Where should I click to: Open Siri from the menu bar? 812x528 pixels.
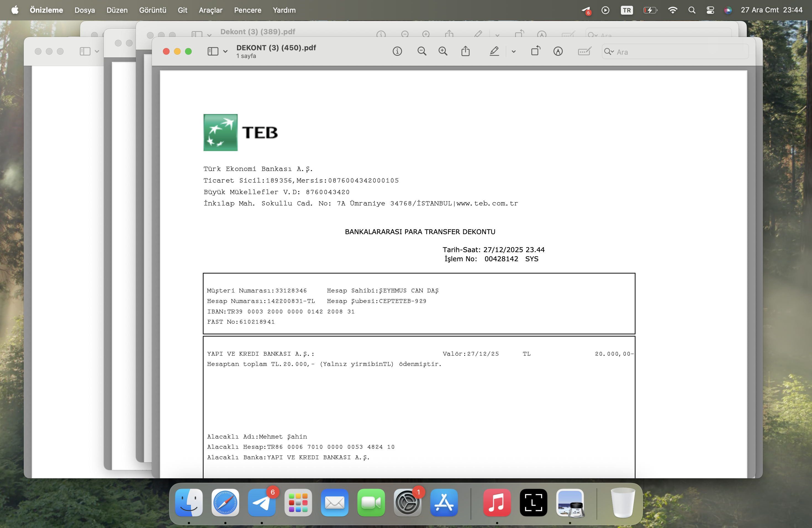click(x=728, y=10)
